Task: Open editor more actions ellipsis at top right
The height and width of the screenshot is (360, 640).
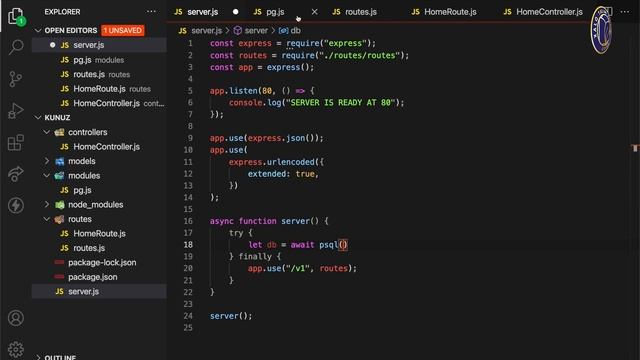Action: pos(625,12)
